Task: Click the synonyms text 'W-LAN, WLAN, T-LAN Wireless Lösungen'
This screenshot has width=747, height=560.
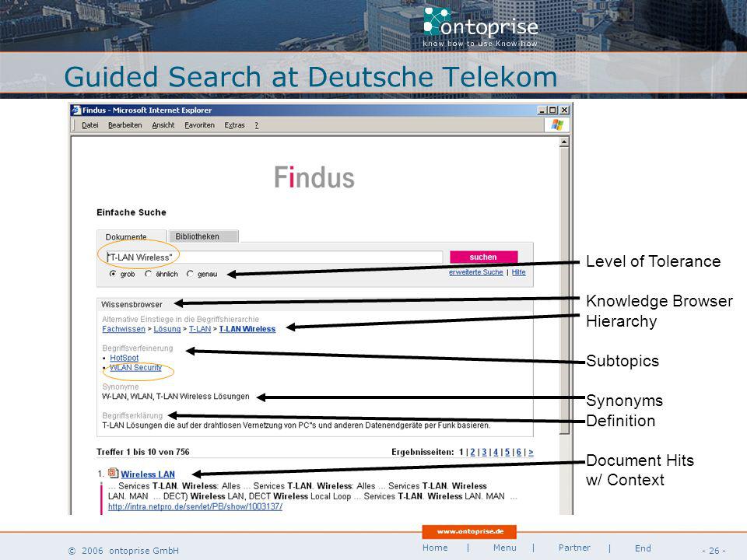Action: (x=176, y=396)
